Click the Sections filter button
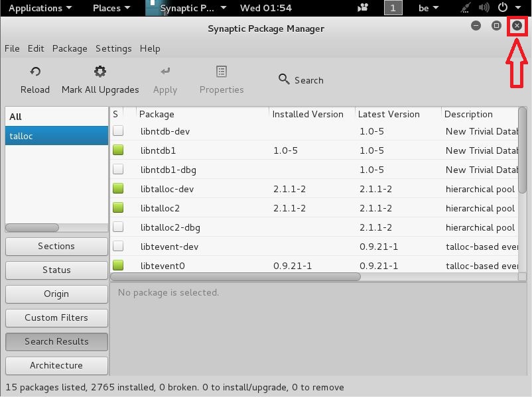 click(x=56, y=246)
